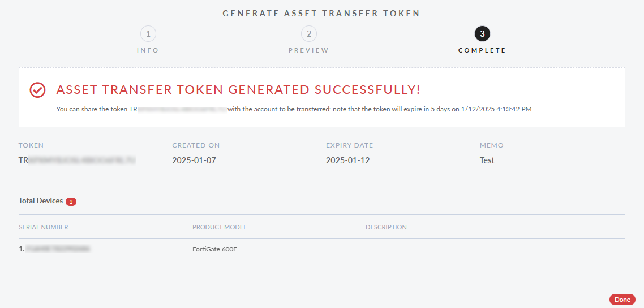This screenshot has height=308, width=644.
Task: Click the Created On date 2025-01-07
Action: click(194, 160)
